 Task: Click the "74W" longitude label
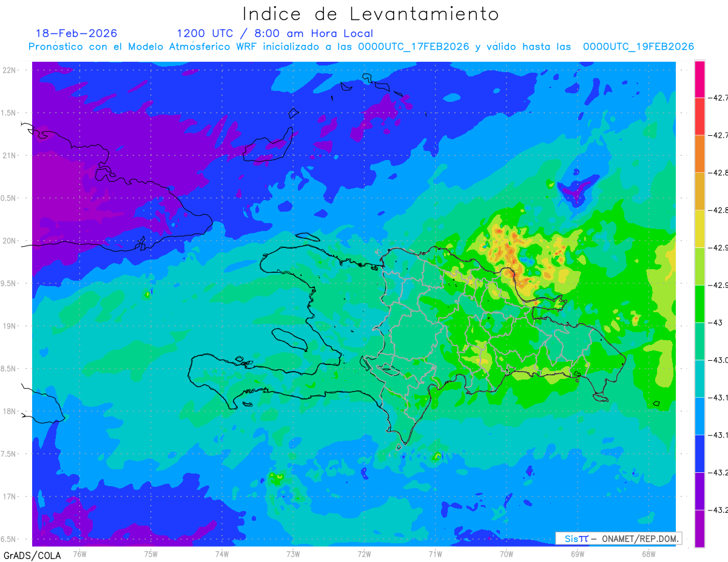(222, 554)
